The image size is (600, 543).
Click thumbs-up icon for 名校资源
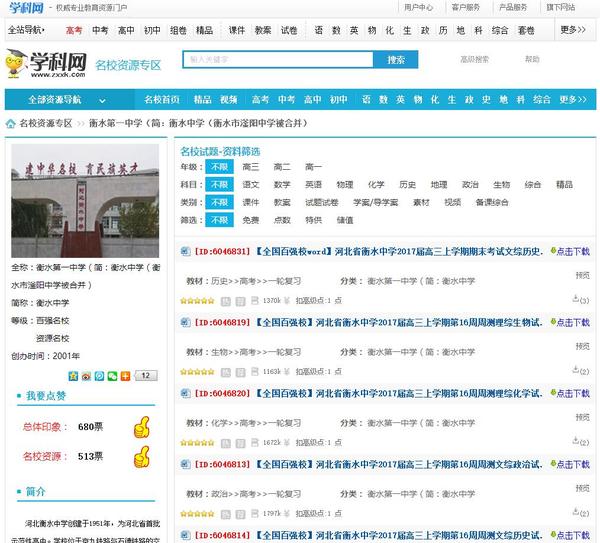[x=141, y=456]
